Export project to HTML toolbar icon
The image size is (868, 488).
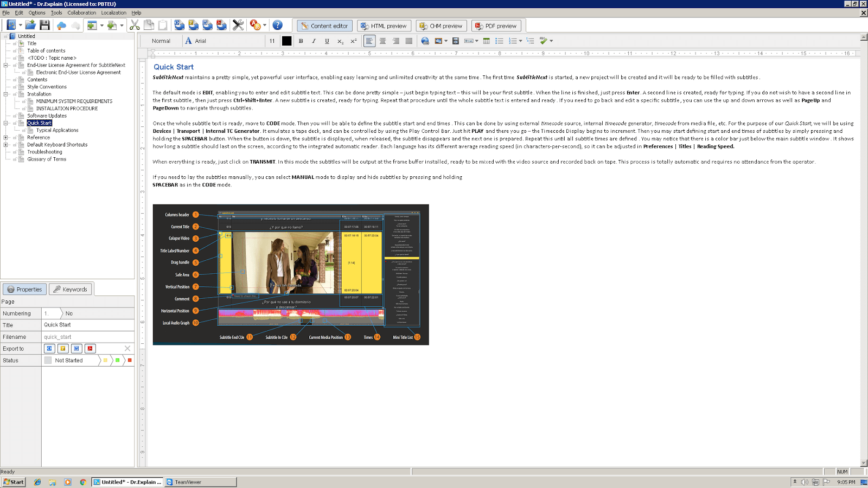[180, 25]
